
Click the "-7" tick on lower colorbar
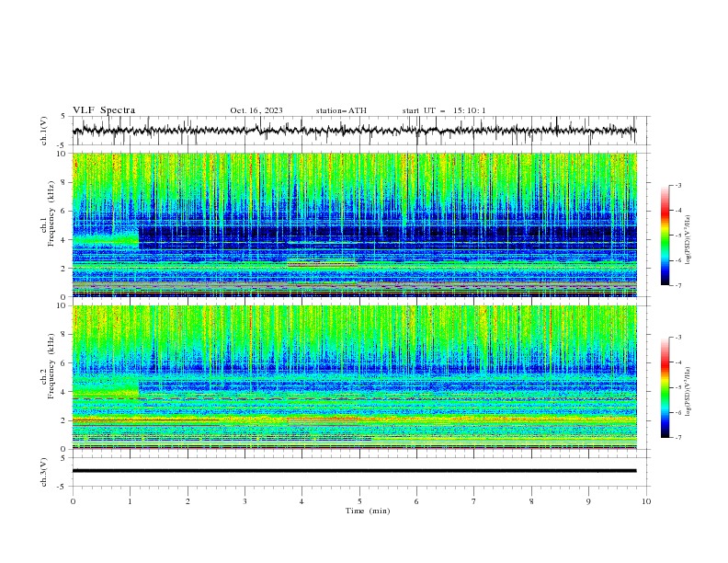coord(678,438)
